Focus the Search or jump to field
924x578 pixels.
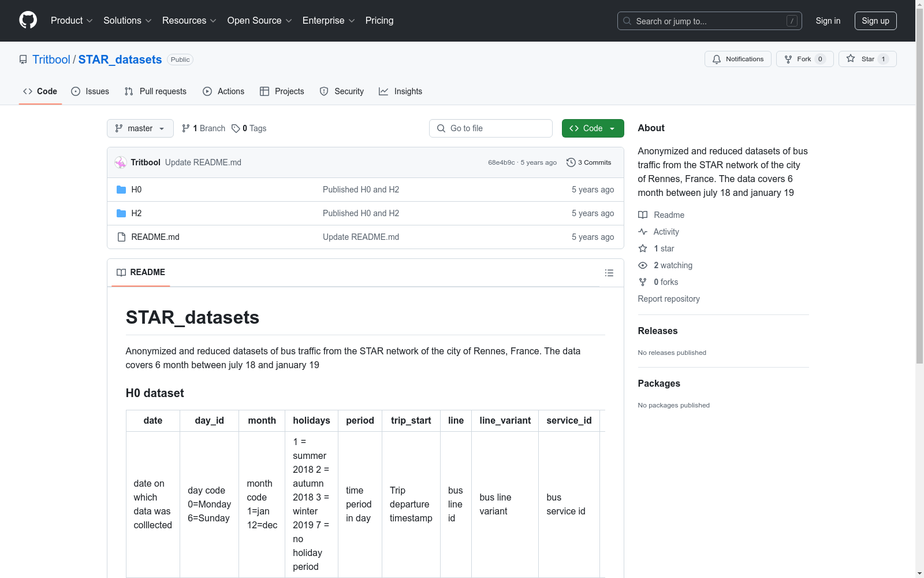click(710, 21)
